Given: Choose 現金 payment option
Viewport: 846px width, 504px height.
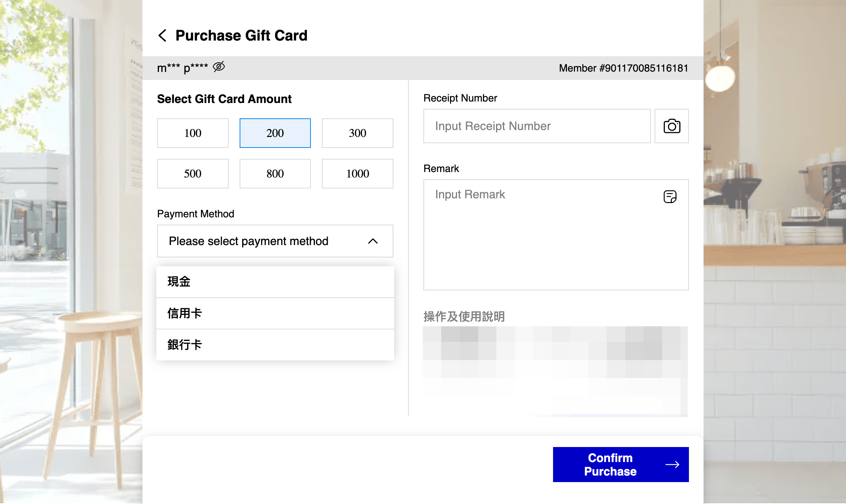Looking at the screenshot, I should pos(275,282).
